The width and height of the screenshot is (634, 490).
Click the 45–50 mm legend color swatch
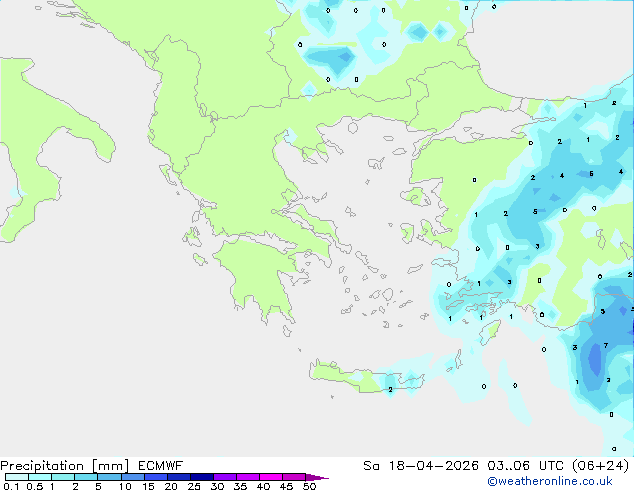[x=294, y=477]
